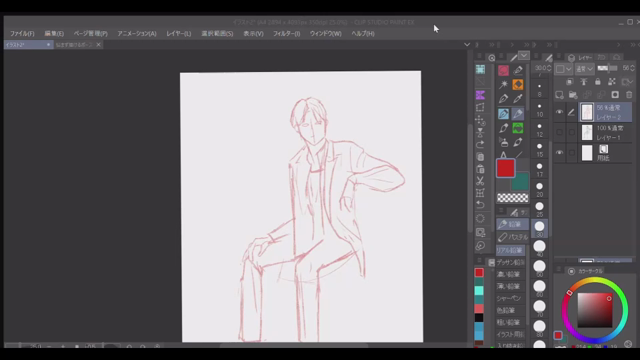Open tool palette dropdown chevron
640x360 pixels.
pos(524,56)
